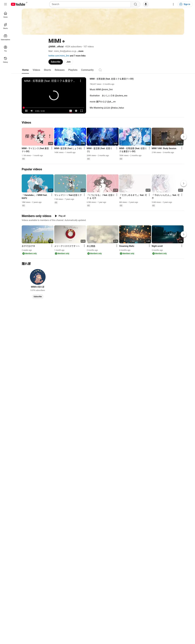The height and width of the screenshot is (644, 195).
Task: Open action menu for 未公開曲 video
Action: pos(117,246)
